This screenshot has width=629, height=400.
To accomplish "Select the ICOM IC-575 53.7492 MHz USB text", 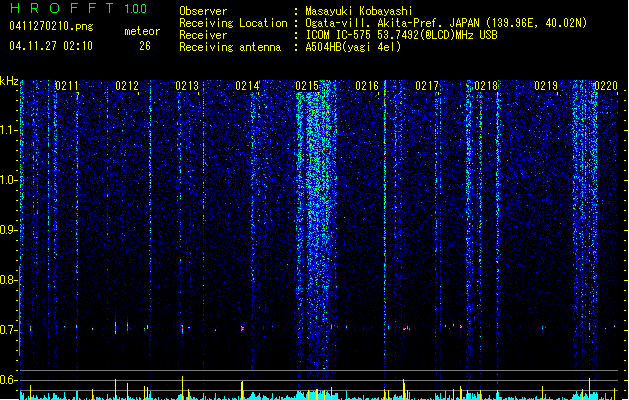I will 402,35.
